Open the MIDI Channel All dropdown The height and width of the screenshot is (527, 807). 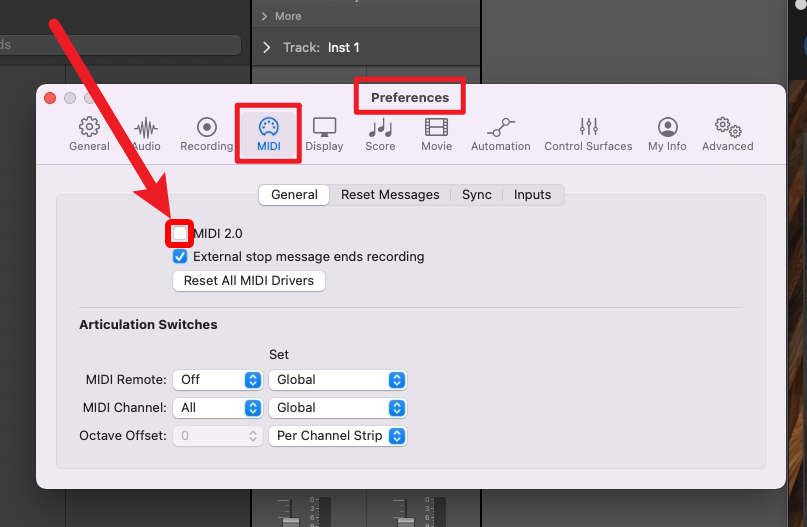pos(217,408)
